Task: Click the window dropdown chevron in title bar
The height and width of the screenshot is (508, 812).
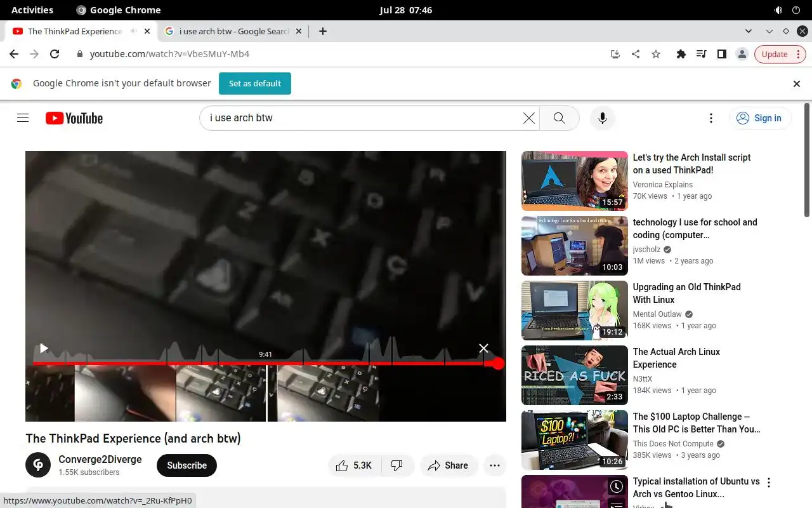Action: 769,31
